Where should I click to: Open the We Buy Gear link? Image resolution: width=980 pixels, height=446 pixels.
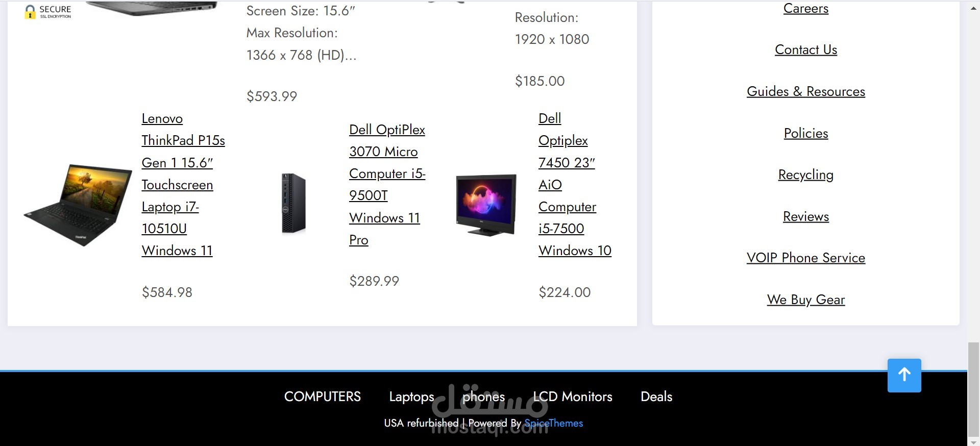[806, 300]
